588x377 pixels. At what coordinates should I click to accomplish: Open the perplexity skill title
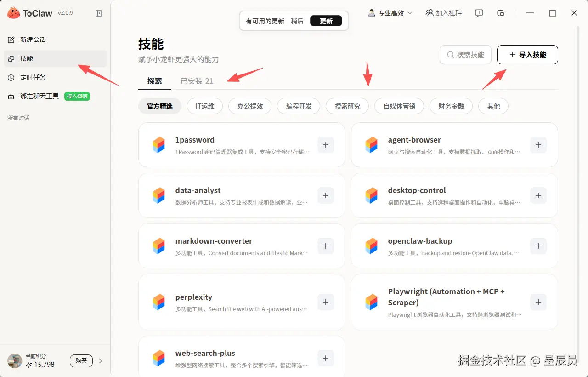click(x=194, y=297)
